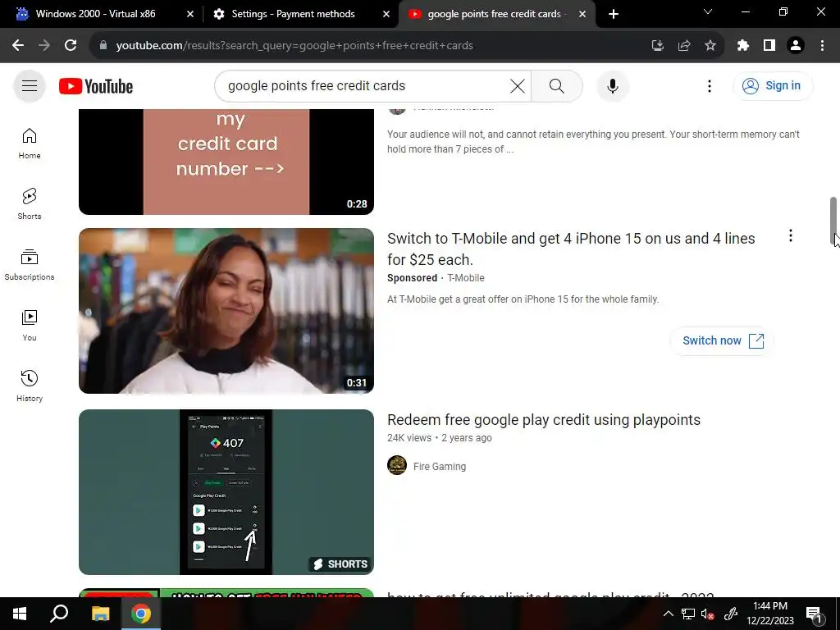Image resolution: width=840 pixels, height=630 pixels.
Task: Install app via the address bar icon
Action: pyautogui.click(x=658, y=46)
